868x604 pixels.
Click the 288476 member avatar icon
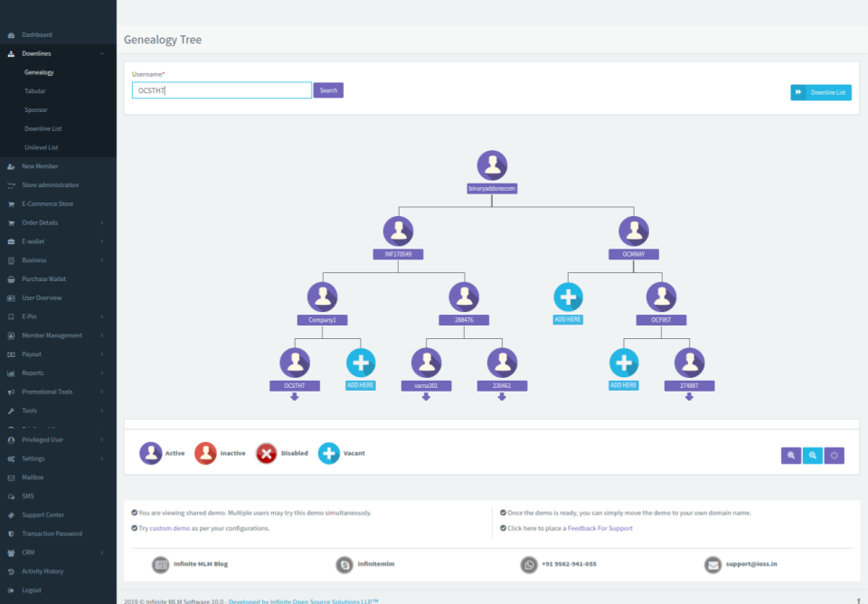click(x=464, y=297)
